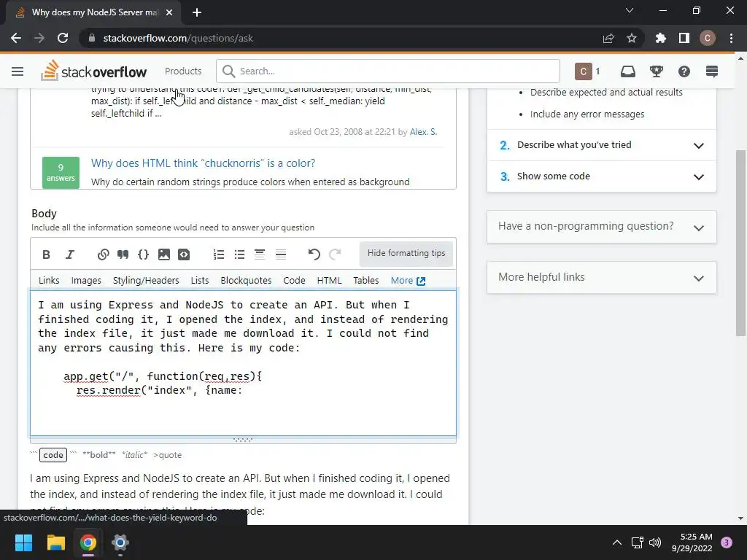Expand the 'More helpful links' panel
Screen dimensions: 747x560
coord(602,278)
